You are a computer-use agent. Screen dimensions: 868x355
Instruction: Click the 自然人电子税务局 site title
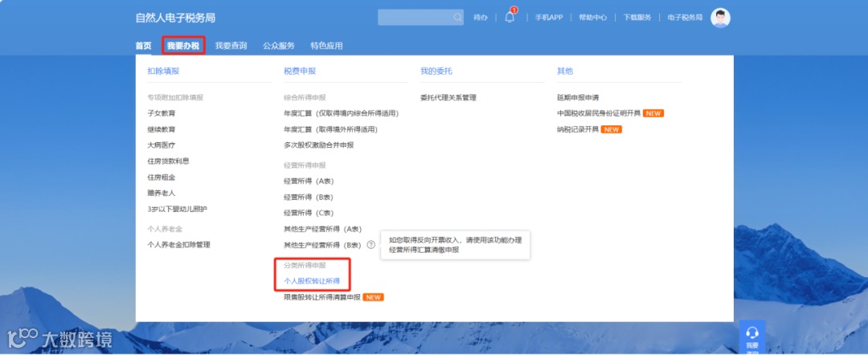coord(175,18)
